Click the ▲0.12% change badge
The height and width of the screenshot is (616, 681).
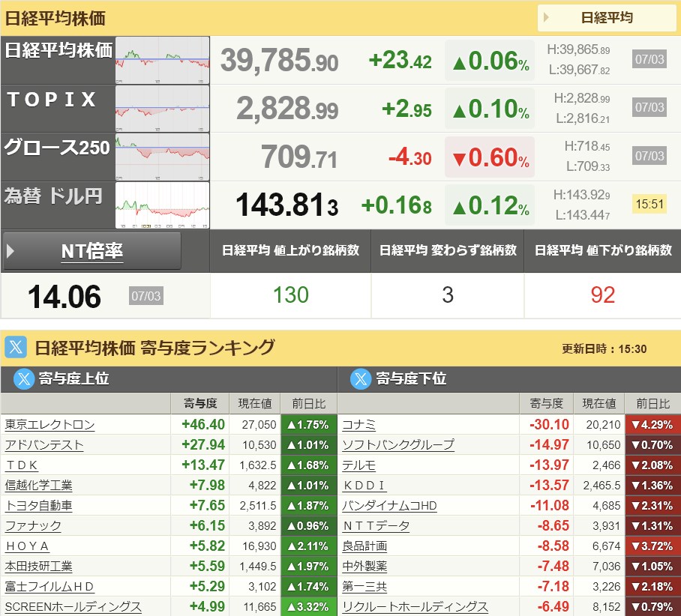[490, 205]
